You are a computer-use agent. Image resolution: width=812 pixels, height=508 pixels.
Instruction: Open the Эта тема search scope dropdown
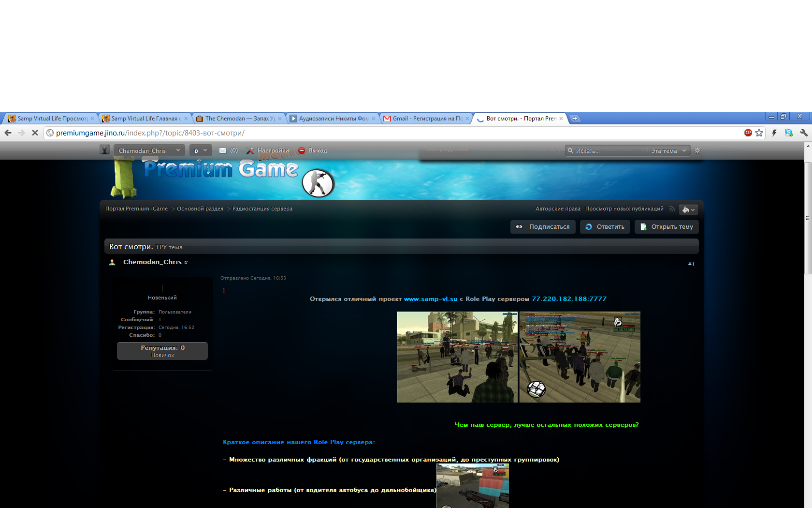coord(668,150)
